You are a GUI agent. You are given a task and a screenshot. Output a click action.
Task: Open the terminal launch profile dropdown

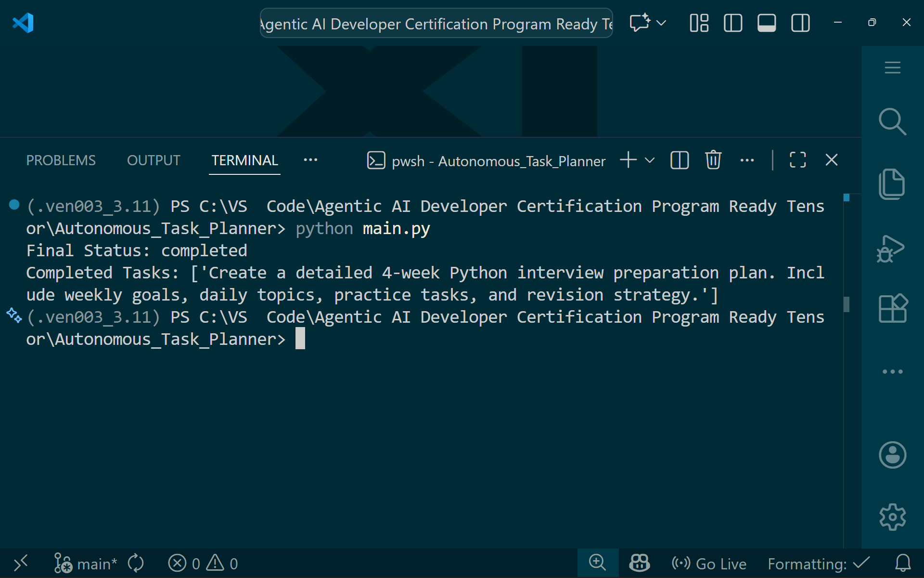point(649,160)
